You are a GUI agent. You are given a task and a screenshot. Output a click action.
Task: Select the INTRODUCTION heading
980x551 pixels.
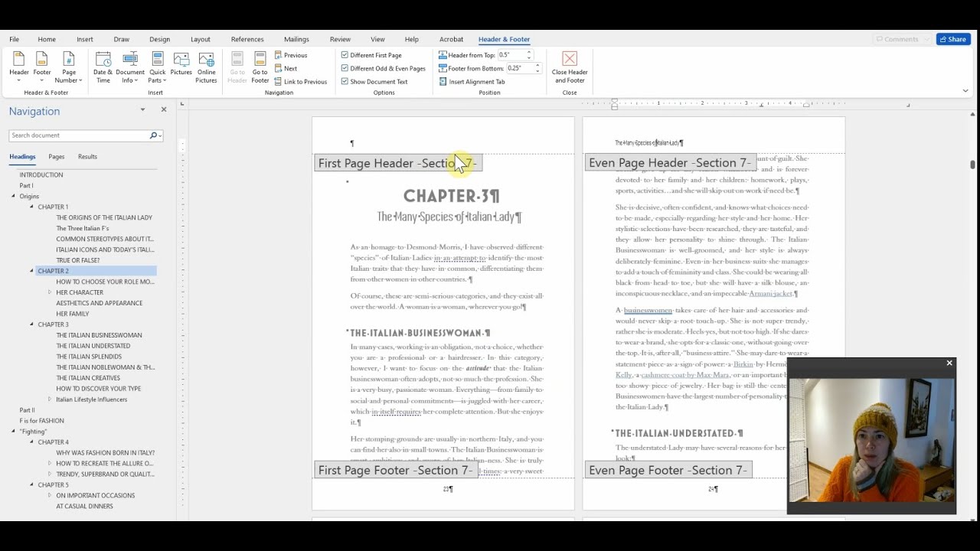(x=41, y=174)
